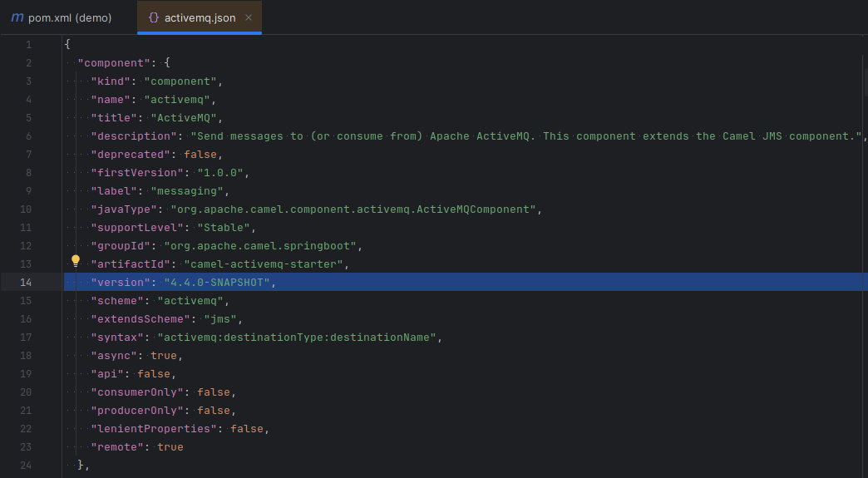Click the closing brace on line 24
The height and width of the screenshot is (478, 868).
click(x=81, y=465)
